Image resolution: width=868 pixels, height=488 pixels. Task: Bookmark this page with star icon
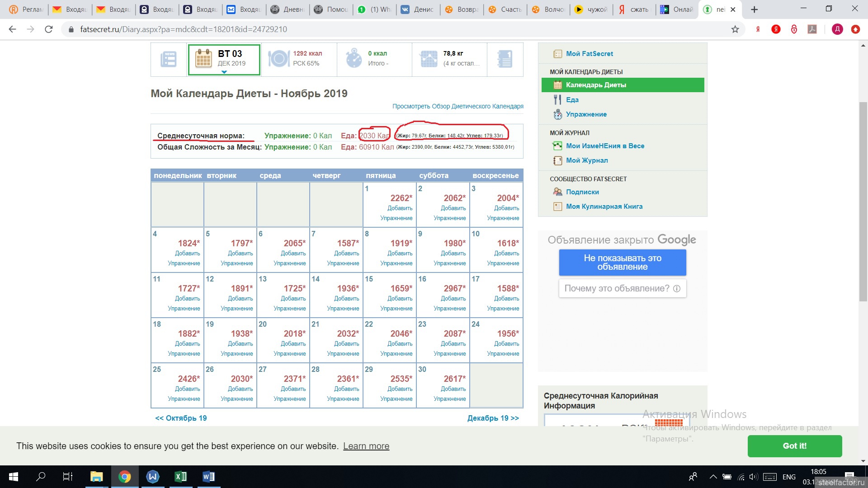click(x=735, y=29)
